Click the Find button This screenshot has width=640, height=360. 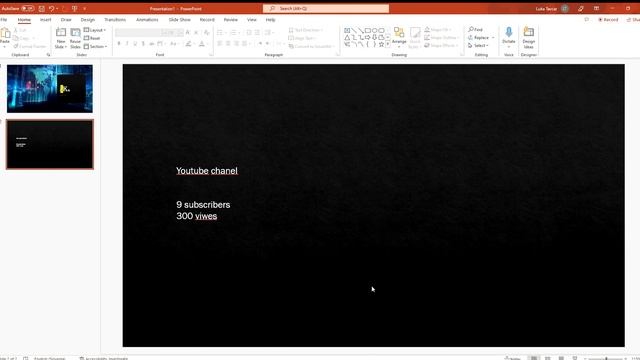click(x=476, y=29)
